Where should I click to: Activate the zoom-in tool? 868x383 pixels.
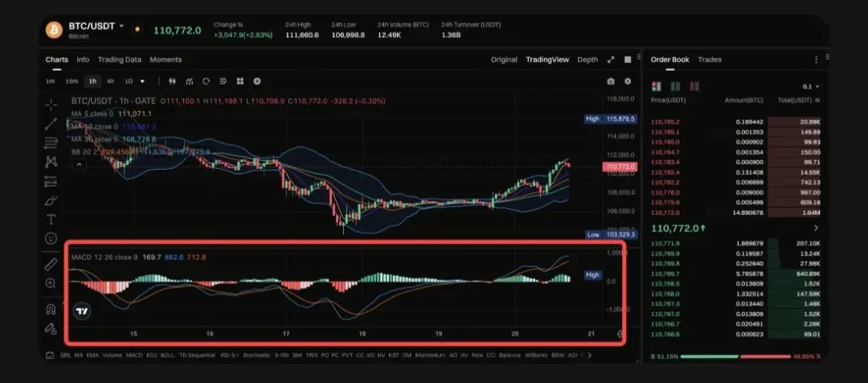pos(51,283)
